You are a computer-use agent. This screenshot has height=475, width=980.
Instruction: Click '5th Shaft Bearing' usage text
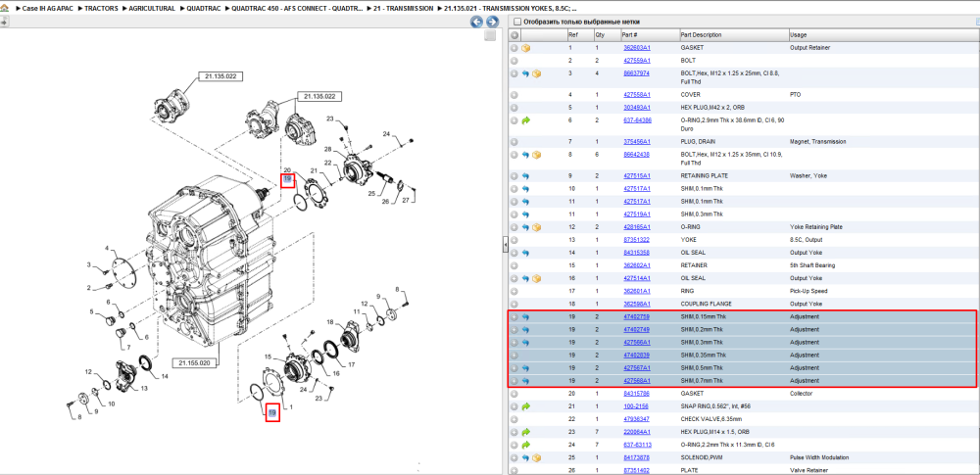tap(811, 265)
